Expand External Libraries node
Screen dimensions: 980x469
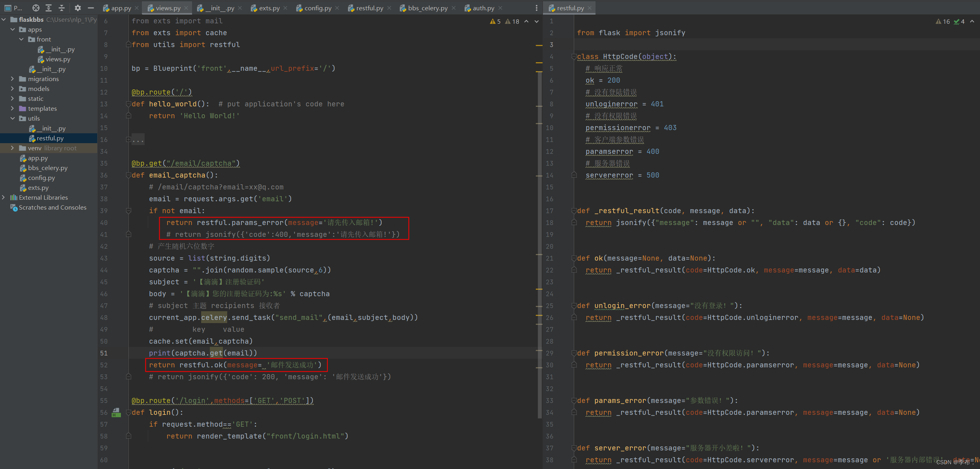(4, 197)
